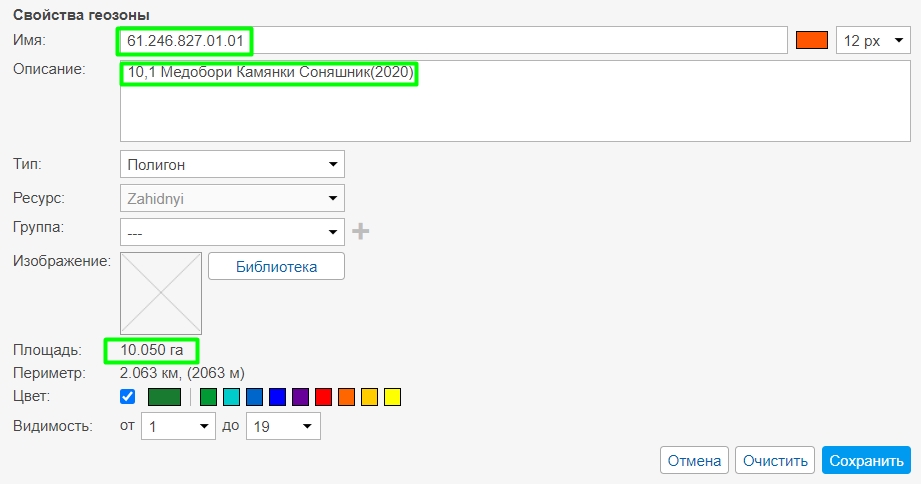921x484 pixels.
Task: Click the large dark green current color
Action: point(164,398)
